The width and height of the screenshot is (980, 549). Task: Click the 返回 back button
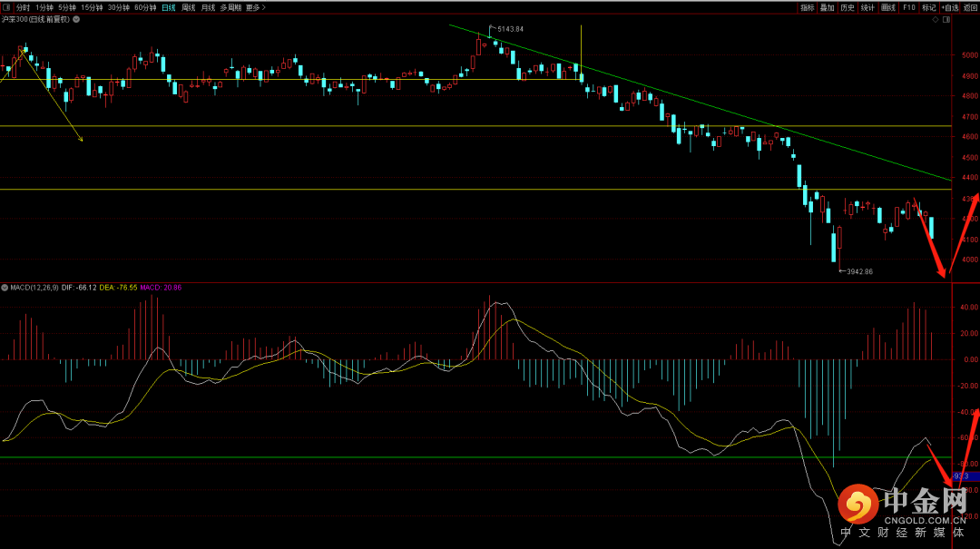pos(970,7)
